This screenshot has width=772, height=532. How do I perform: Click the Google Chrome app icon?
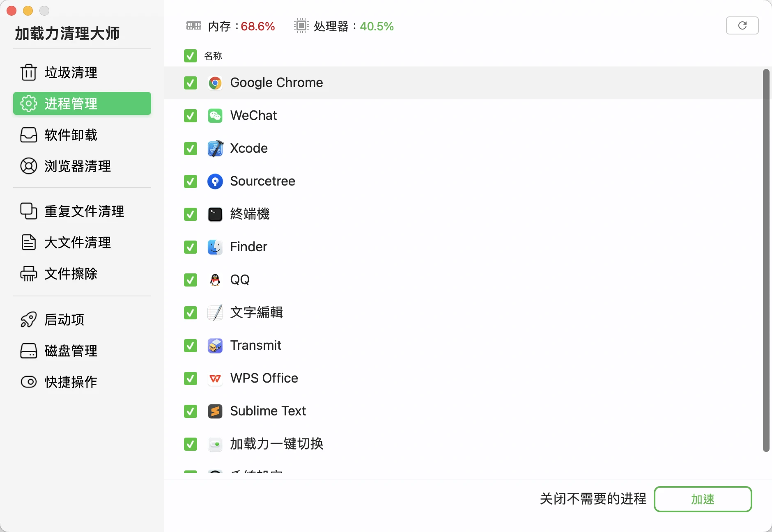point(215,83)
